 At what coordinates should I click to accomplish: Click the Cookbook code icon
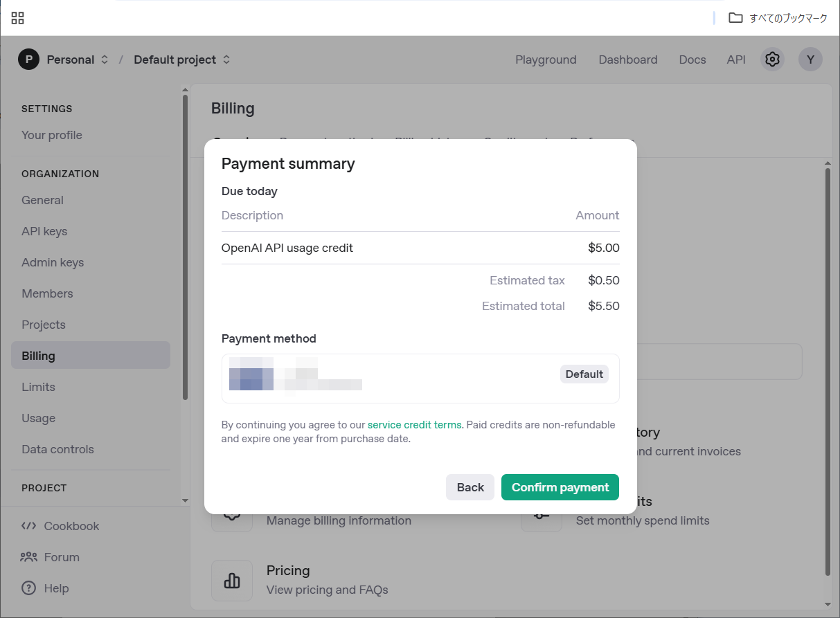(x=28, y=526)
